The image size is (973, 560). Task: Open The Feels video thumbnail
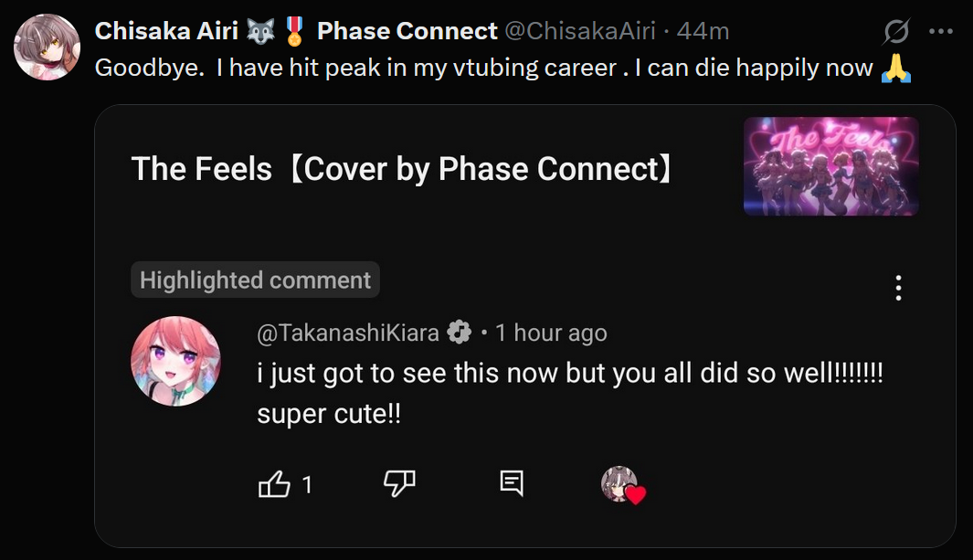pyautogui.click(x=830, y=166)
